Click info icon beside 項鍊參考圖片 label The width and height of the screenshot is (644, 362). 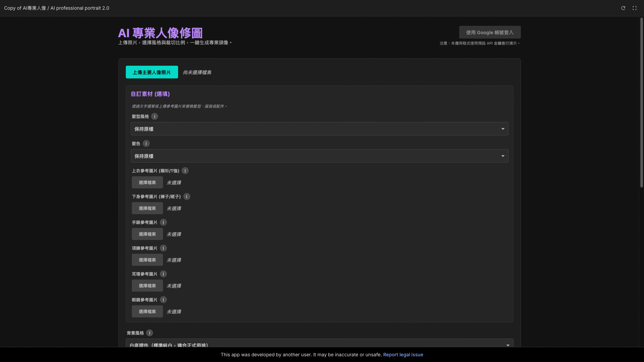163,248
